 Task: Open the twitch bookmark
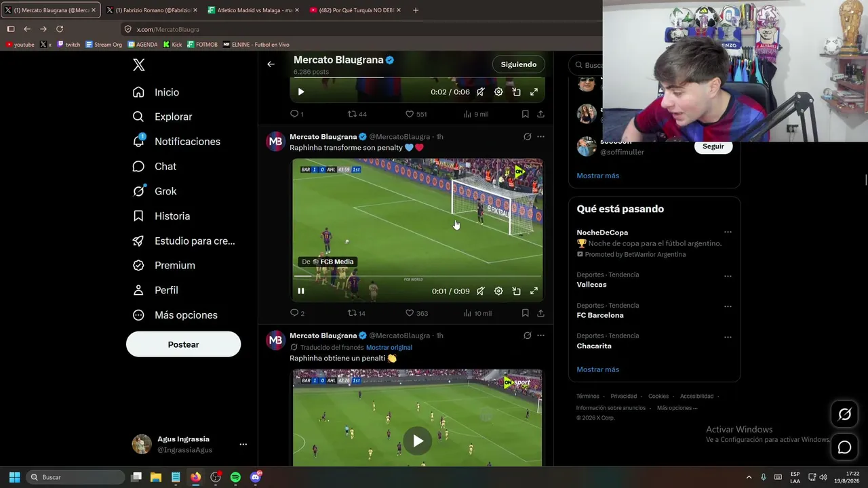68,45
